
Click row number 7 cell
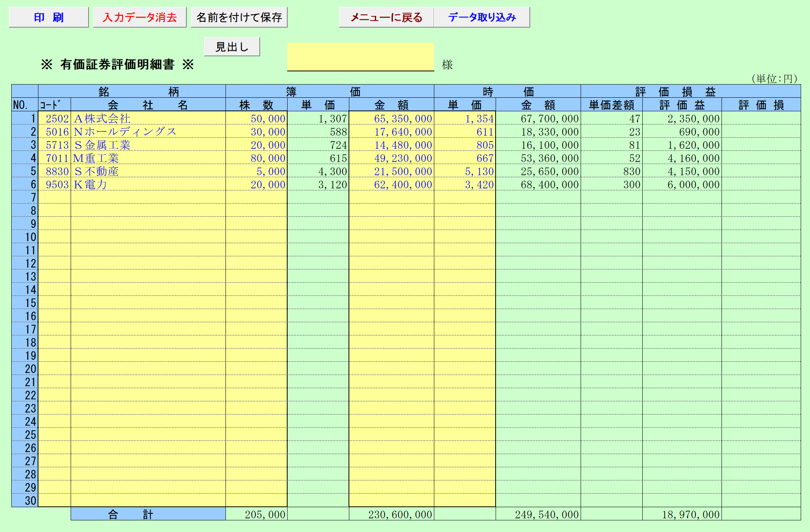coord(24,197)
